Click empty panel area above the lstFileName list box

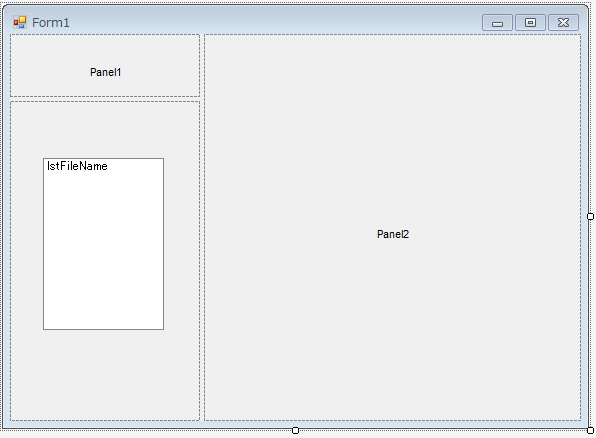click(x=103, y=129)
